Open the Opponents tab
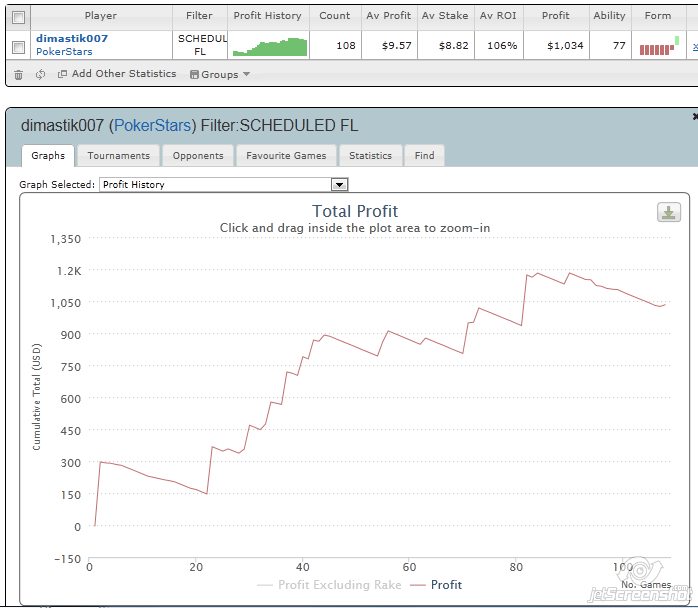The image size is (698, 608). 197,156
